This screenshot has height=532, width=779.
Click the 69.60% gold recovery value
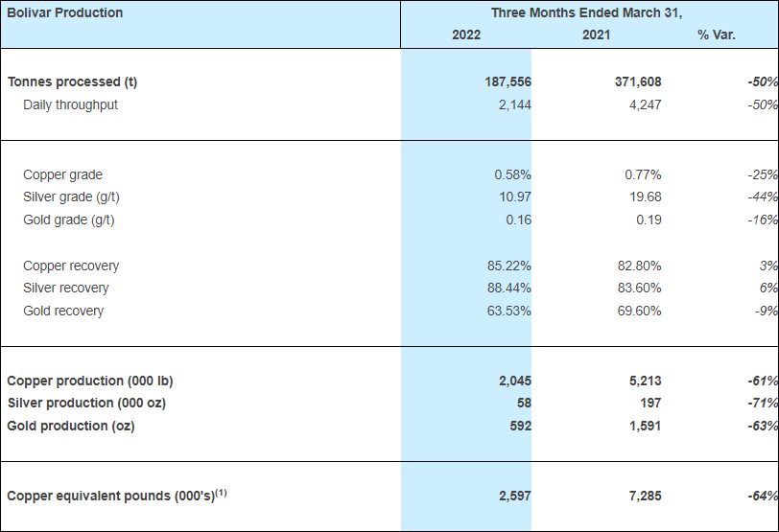pyautogui.click(x=639, y=311)
